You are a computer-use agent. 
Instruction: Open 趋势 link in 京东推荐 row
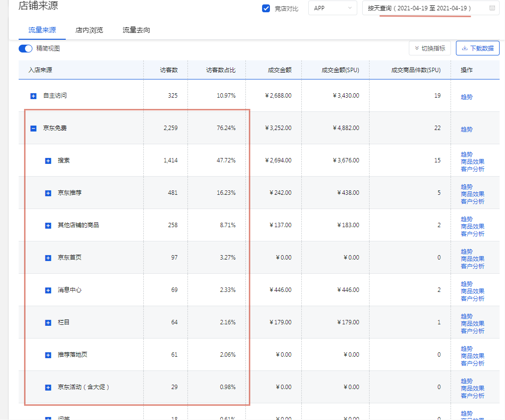click(467, 187)
